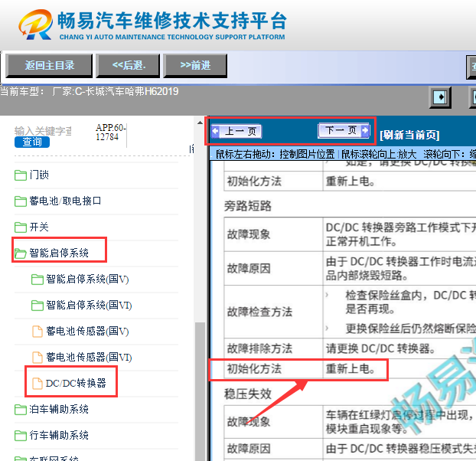Click the 刷新当前页 link
This screenshot has height=461, width=476.
pyautogui.click(x=409, y=135)
